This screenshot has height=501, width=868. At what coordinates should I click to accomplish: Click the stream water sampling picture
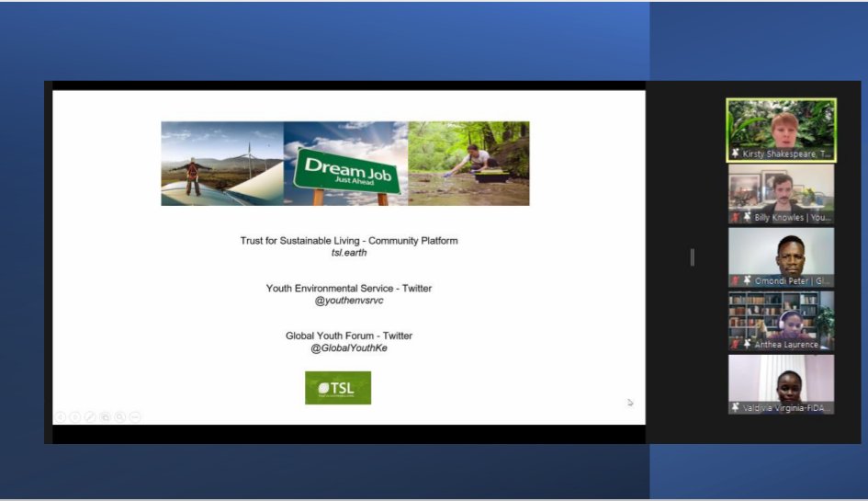click(468, 164)
